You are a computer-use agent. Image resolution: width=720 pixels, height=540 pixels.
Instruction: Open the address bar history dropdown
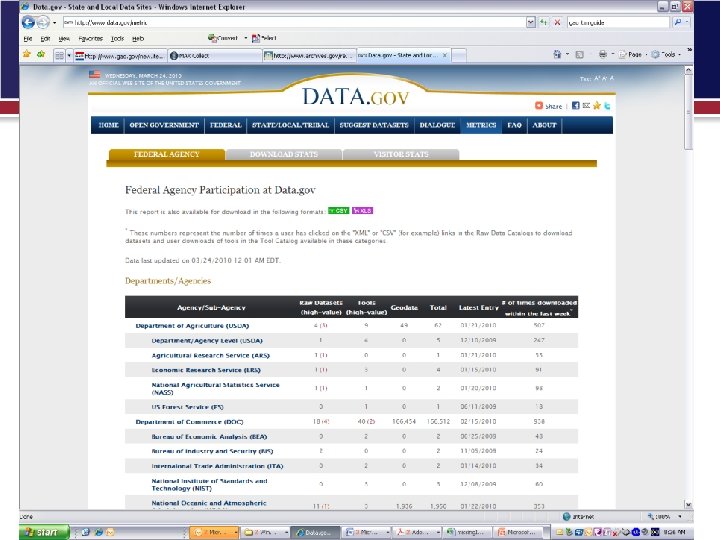(x=531, y=22)
